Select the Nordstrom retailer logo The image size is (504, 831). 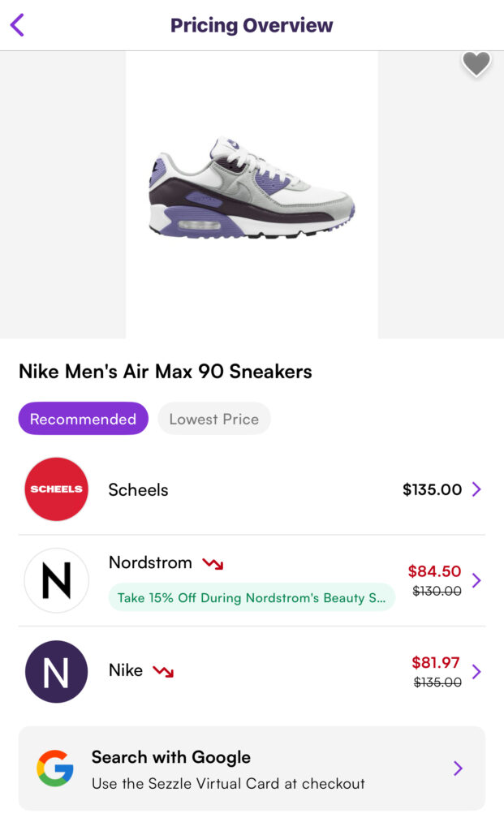[56, 580]
